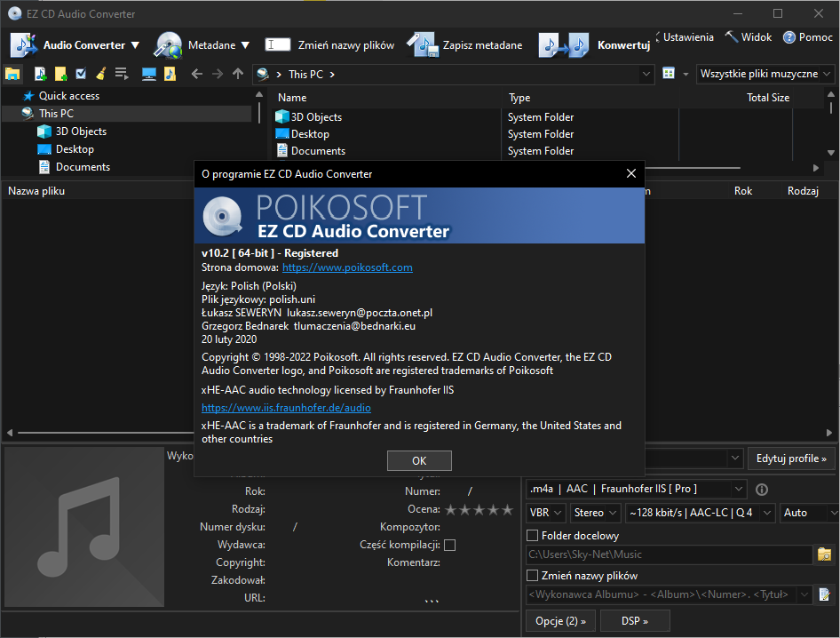Select Zmień nazwy plików in toolbar
The height and width of the screenshot is (638, 840).
[346, 45]
